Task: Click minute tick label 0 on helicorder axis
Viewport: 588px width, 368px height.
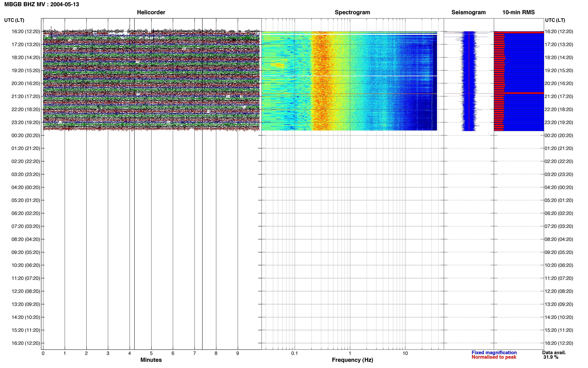Action: click(x=43, y=353)
